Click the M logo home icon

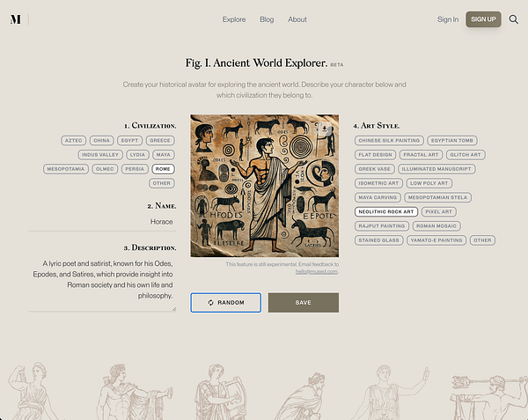point(16,19)
